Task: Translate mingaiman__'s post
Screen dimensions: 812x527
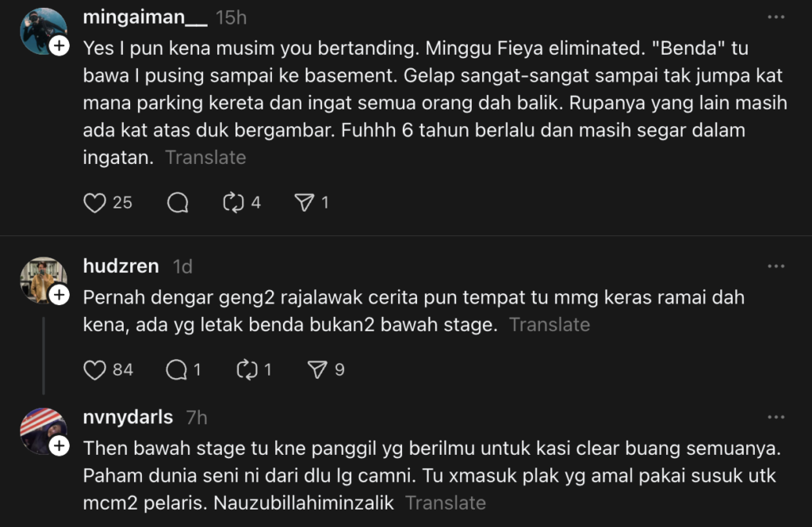Action: pos(205,158)
